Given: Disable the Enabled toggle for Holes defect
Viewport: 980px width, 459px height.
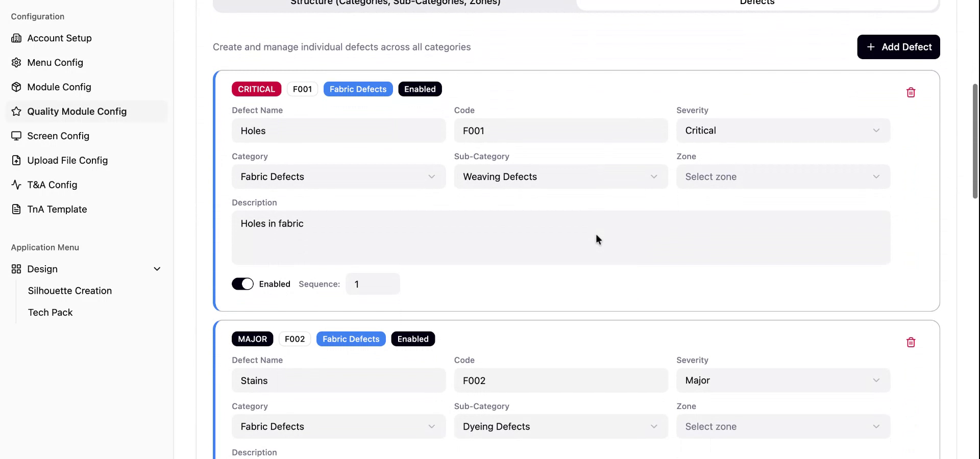Looking at the screenshot, I should (242, 284).
